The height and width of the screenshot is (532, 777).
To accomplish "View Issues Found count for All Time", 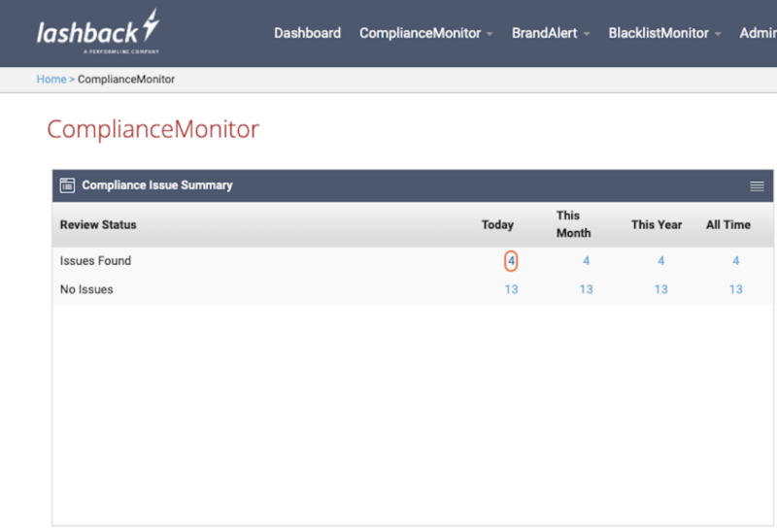I will tap(735, 261).
